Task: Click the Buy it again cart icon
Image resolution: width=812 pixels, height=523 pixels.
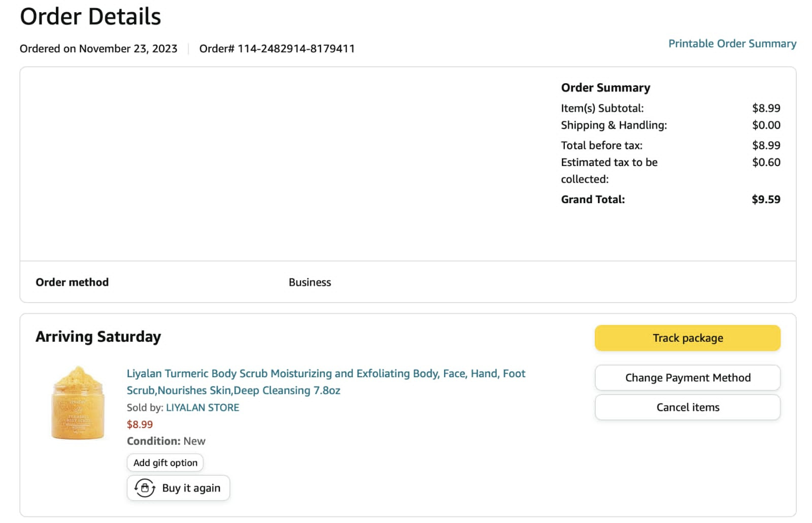Action: click(145, 488)
